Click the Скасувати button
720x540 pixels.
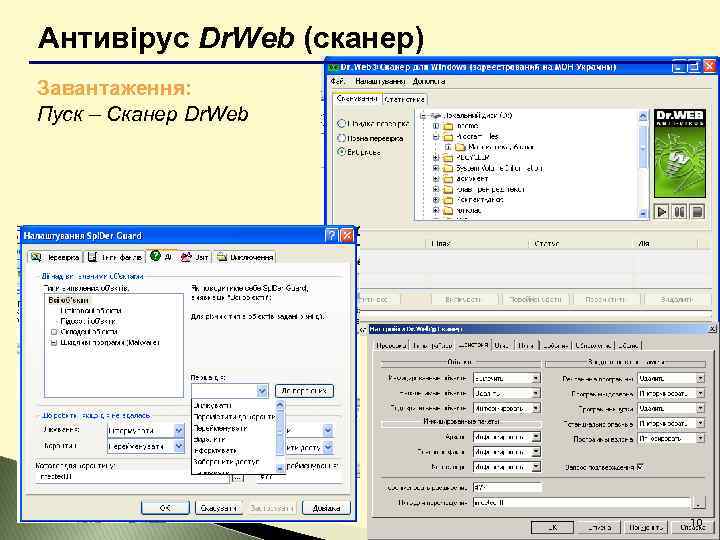(219, 508)
